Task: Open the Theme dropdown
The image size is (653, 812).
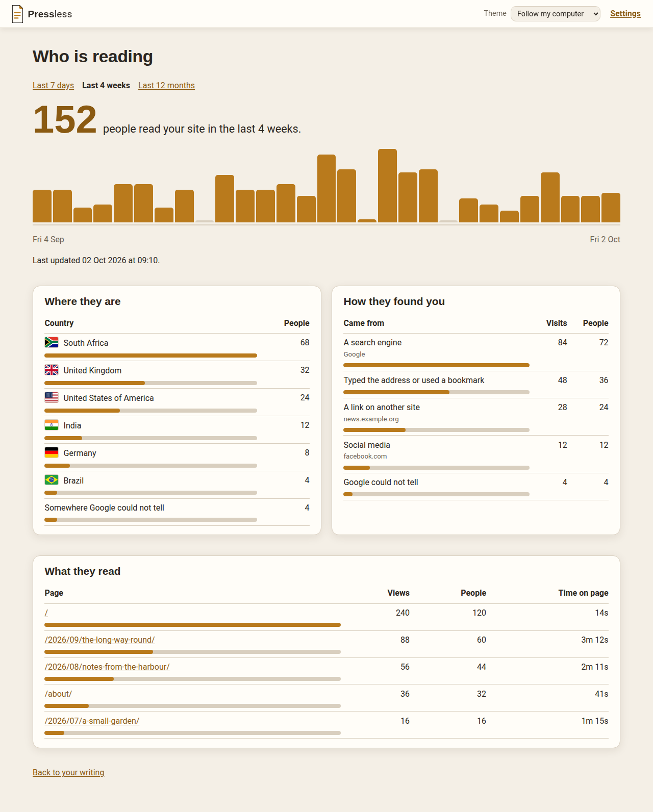Action: coord(556,14)
